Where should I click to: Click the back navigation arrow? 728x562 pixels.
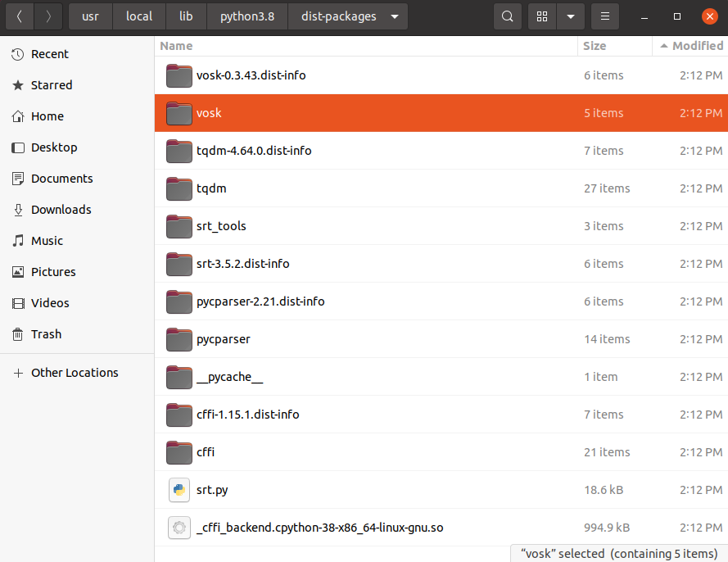pos(18,16)
